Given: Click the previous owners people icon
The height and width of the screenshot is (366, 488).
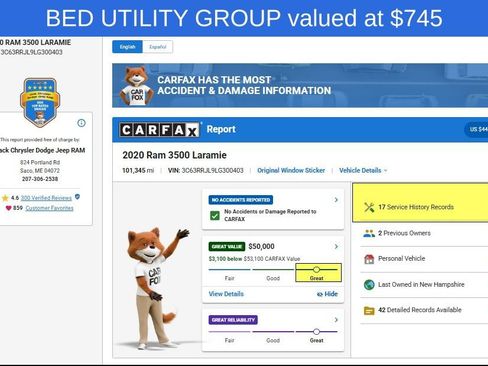Looking at the screenshot, I should (x=369, y=233).
